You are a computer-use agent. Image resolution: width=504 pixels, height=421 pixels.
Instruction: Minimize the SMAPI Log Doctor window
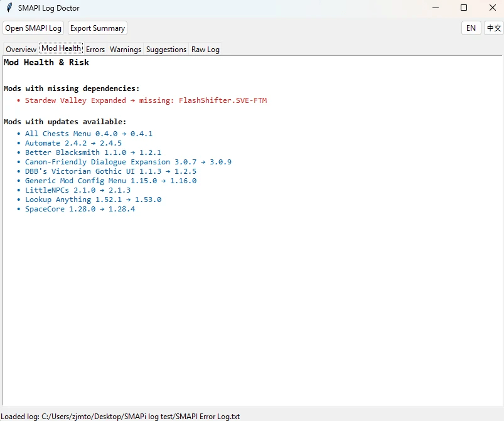click(434, 8)
